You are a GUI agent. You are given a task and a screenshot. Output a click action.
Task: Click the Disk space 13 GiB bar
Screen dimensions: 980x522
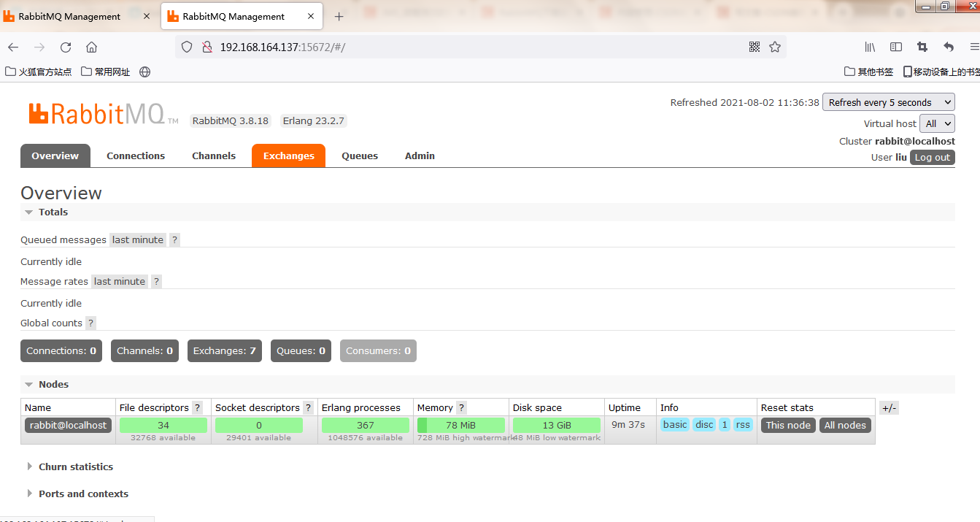pos(557,425)
